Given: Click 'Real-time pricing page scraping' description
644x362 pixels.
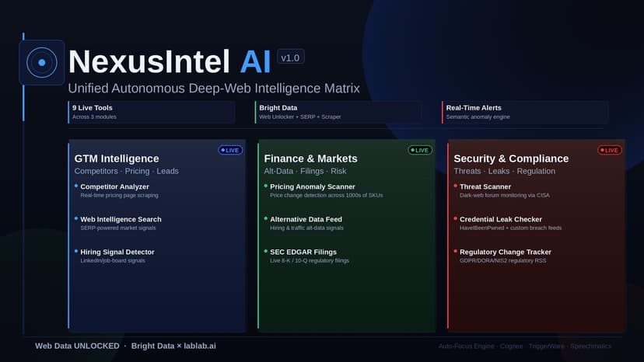Looking at the screenshot, I should tap(119, 195).
